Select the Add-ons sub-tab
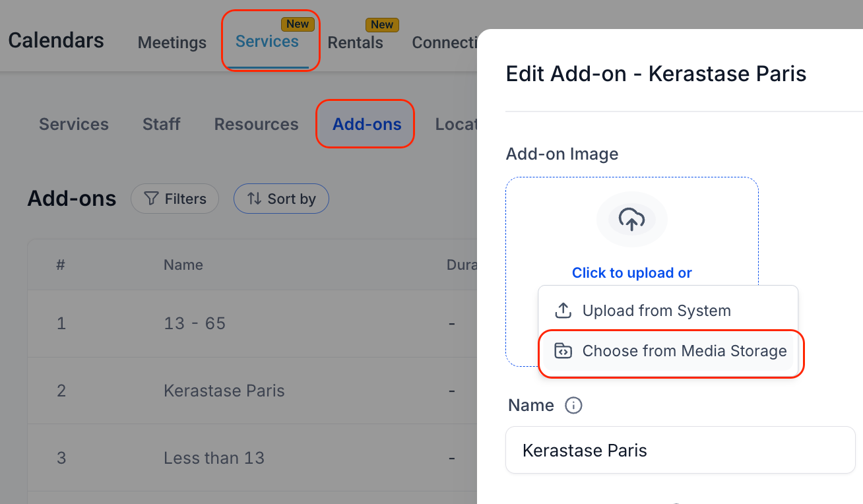The height and width of the screenshot is (504, 863). (365, 124)
